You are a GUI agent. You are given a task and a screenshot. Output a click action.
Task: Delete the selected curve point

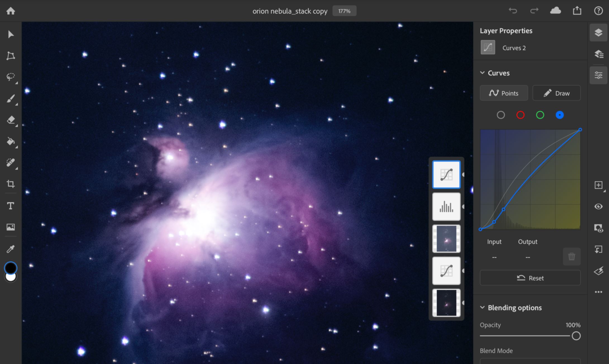pos(572,256)
